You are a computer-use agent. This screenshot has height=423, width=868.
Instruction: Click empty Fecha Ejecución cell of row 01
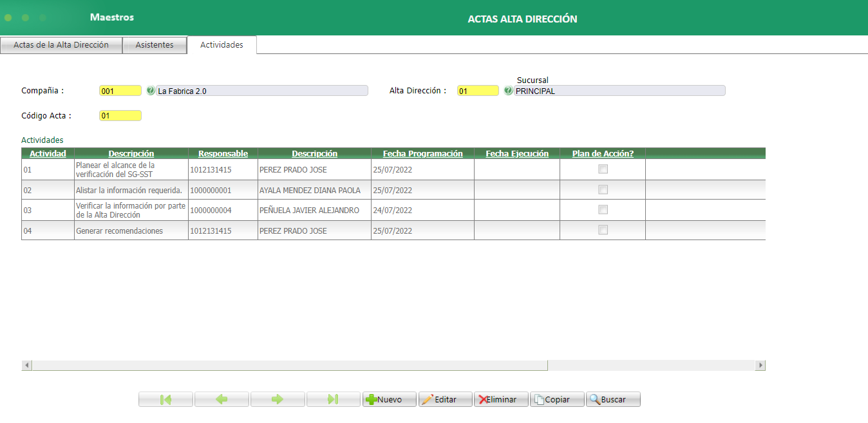coord(517,169)
